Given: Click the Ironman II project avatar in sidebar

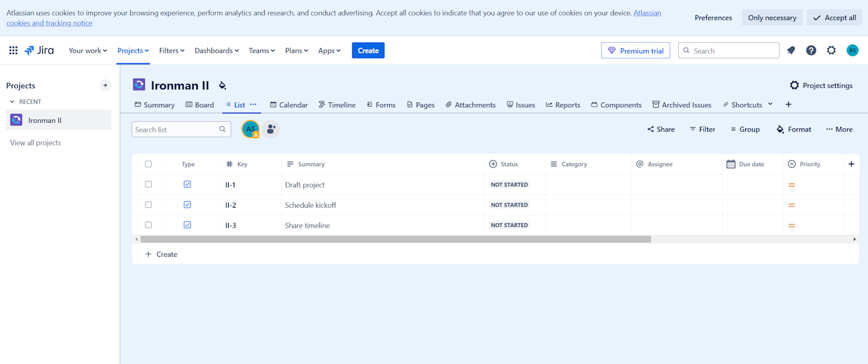Looking at the screenshot, I should pyautogui.click(x=16, y=120).
